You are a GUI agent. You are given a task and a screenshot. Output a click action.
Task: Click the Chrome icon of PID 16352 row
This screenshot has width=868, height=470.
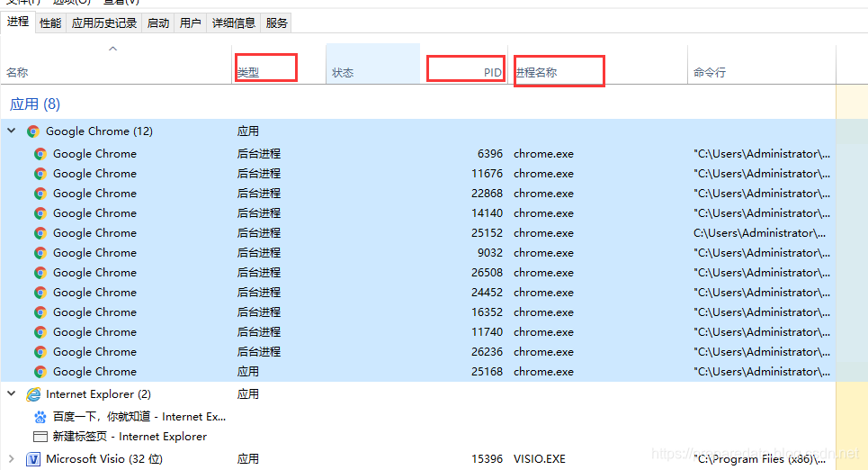click(x=40, y=312)
